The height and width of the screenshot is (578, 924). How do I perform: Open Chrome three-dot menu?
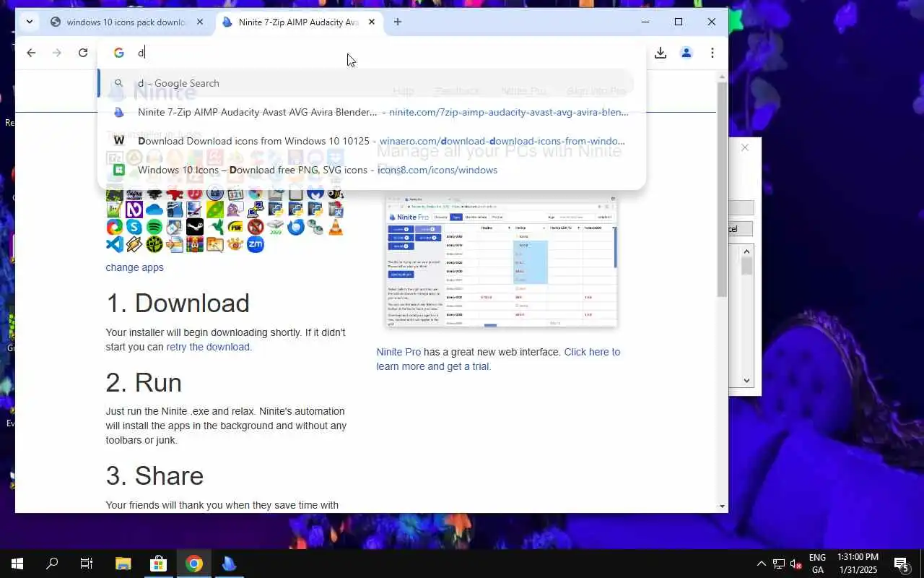(712, 53)
